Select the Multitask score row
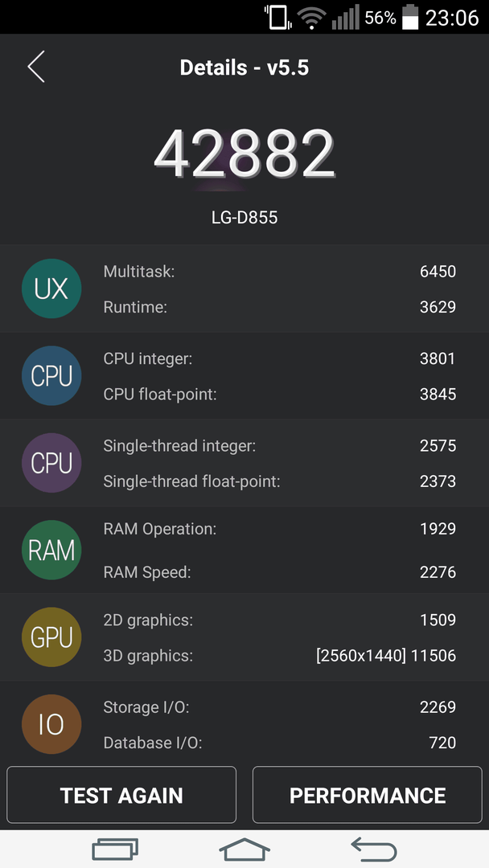Viewport: 489px width, 868px height. pos(279,272)
